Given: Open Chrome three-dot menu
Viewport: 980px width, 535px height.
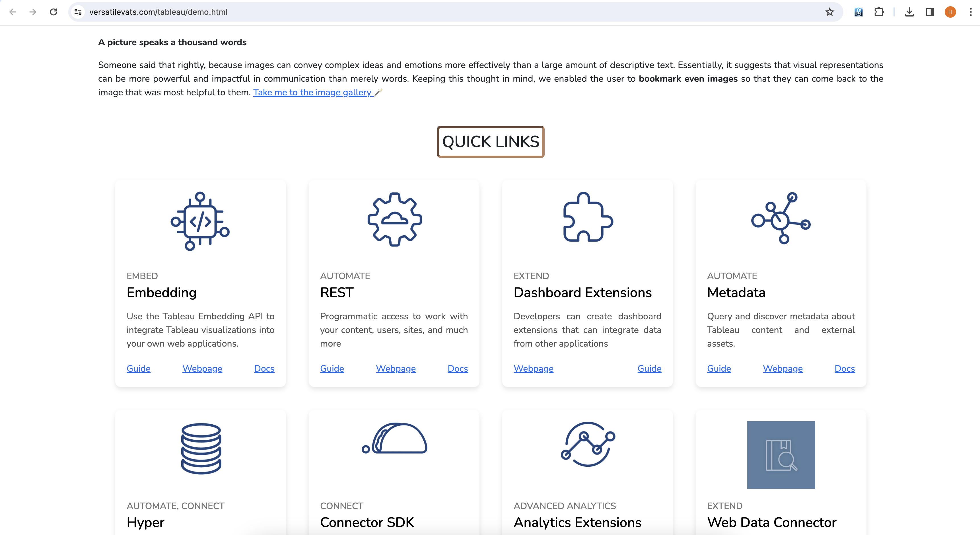Looking at the screenshot, I should (971, 12).
